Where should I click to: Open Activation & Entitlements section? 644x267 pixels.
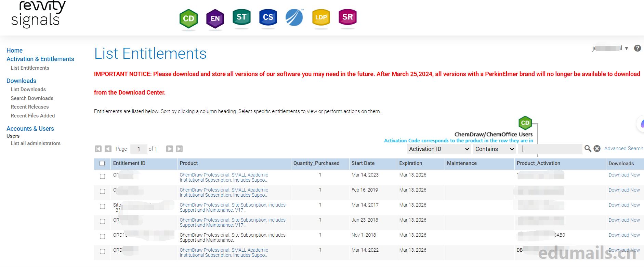[x=40, y=59]
